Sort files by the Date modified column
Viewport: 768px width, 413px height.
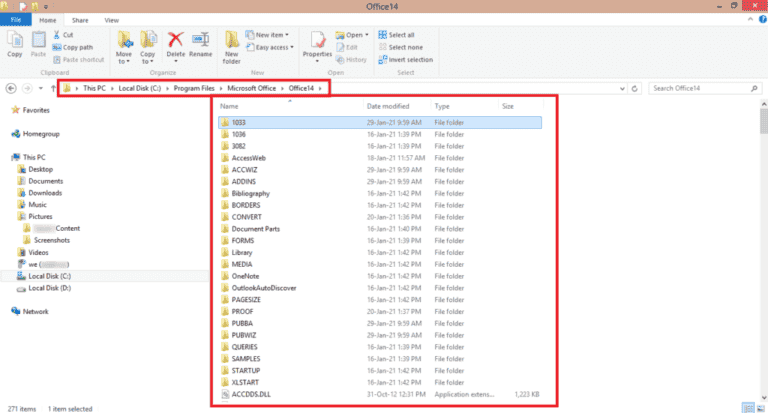pos(387,105)
